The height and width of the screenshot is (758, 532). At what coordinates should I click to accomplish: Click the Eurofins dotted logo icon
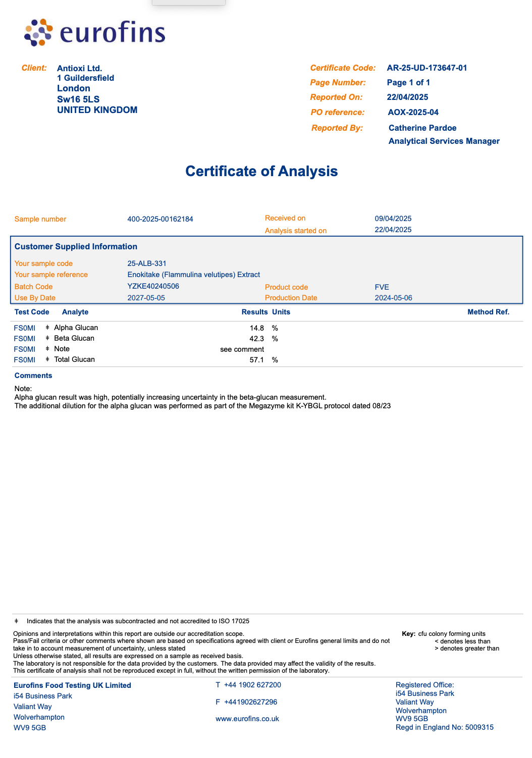[38, 33]
